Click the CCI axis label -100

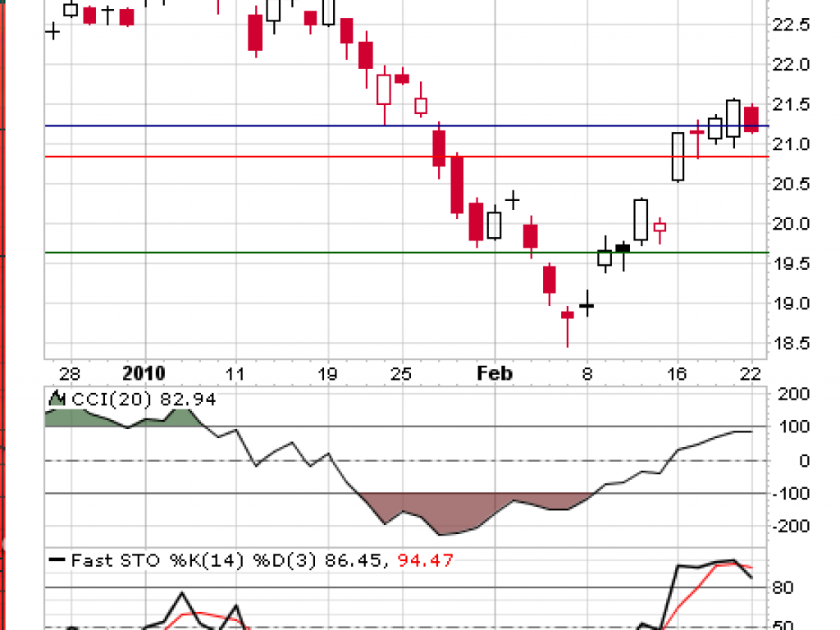pyautogui.click(x=791, y=493)
